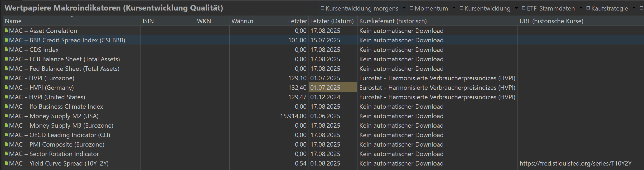
Task: Click the window icon of the Kaufstrategie view
Action: tap(588, 8)
